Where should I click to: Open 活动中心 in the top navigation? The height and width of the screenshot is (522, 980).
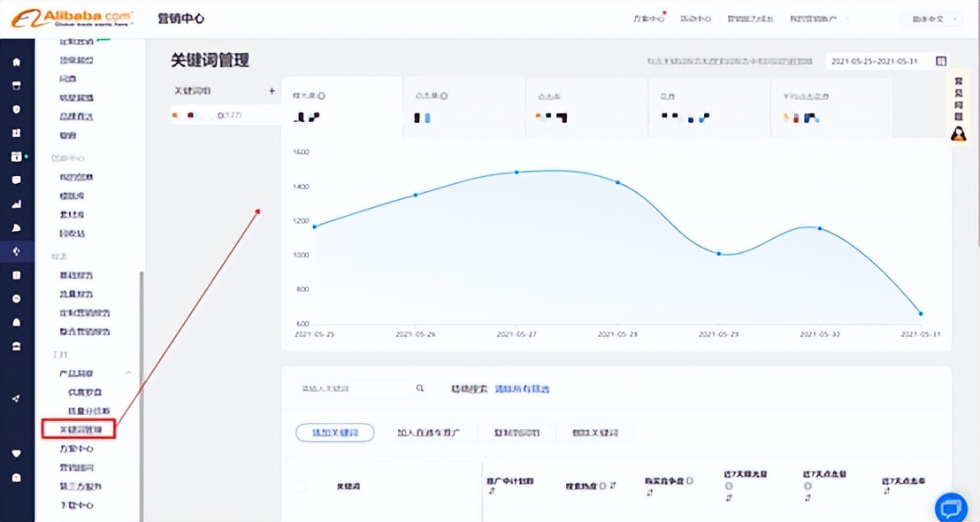[x=695, y=19]
